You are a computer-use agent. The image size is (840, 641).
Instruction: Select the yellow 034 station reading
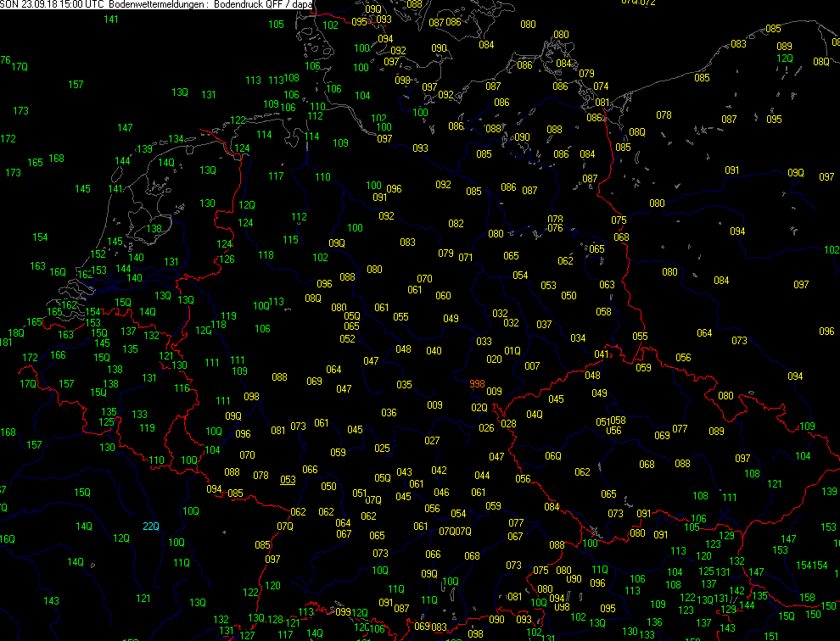coord(578,338)
